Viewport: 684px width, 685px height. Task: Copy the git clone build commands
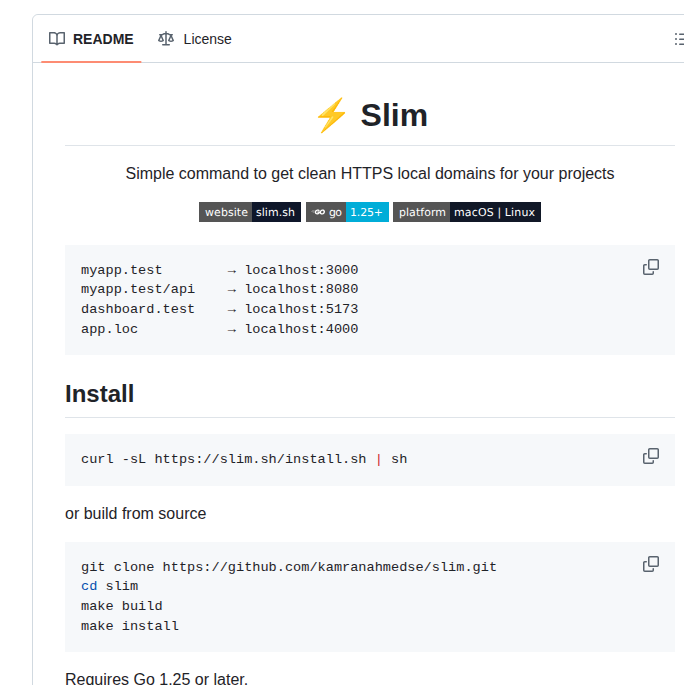pyautogui.click(x=651, y=564)
